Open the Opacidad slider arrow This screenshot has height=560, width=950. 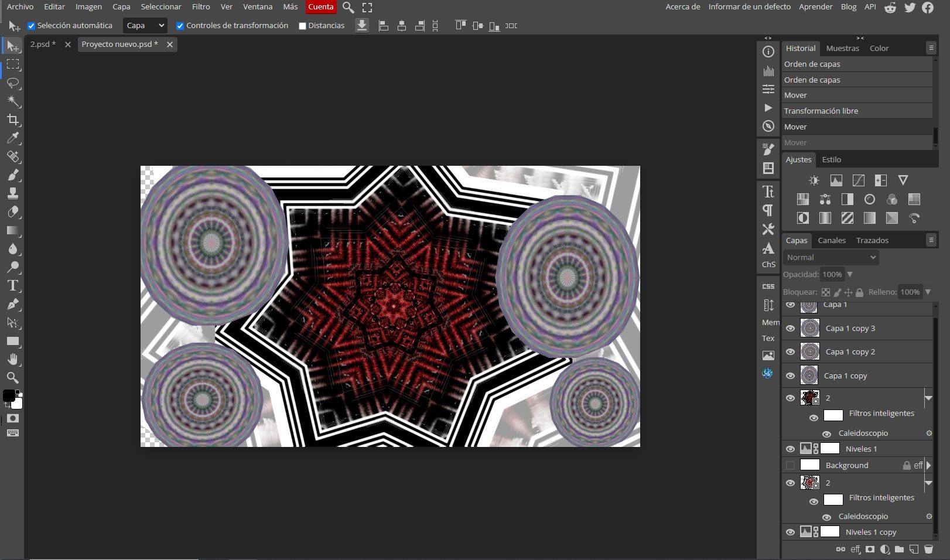click(x=850, y=275)
